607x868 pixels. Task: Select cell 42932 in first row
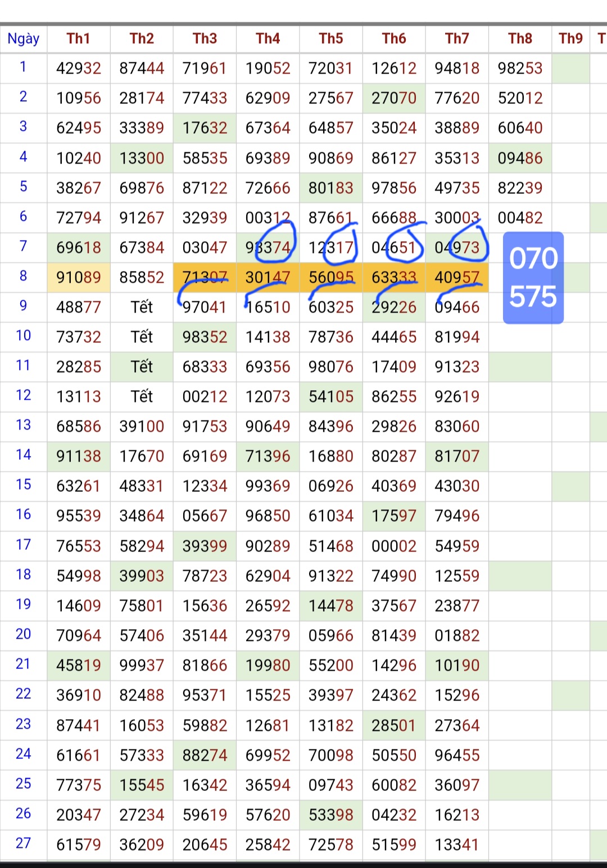tap(79, 68)
